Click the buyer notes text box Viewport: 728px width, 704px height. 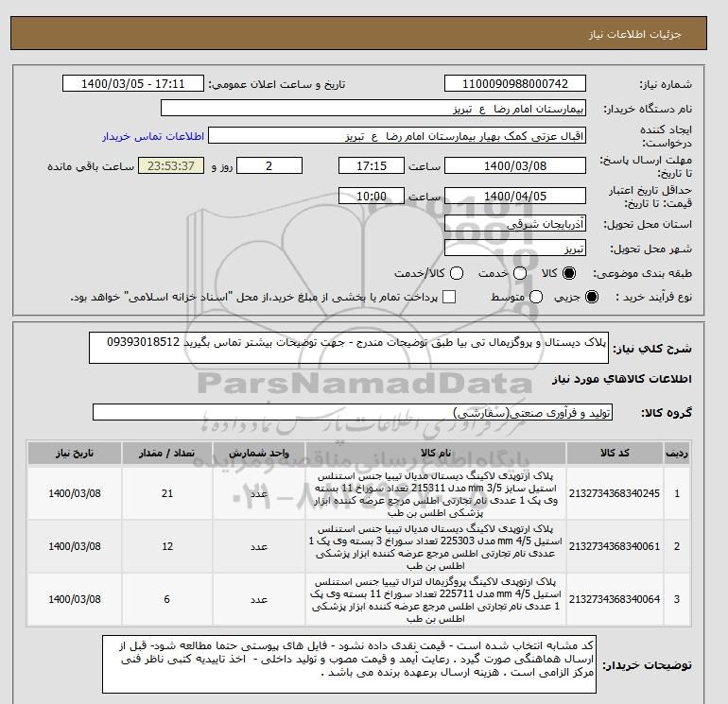[x=349, y=664]
